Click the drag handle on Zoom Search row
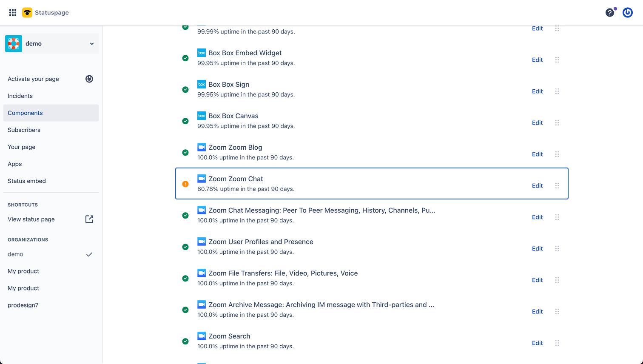The image size is (643, 364). pos(557,343)
